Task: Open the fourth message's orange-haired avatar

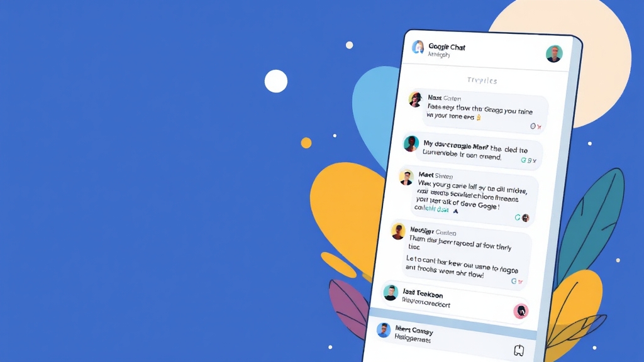Action: [398, 231]
